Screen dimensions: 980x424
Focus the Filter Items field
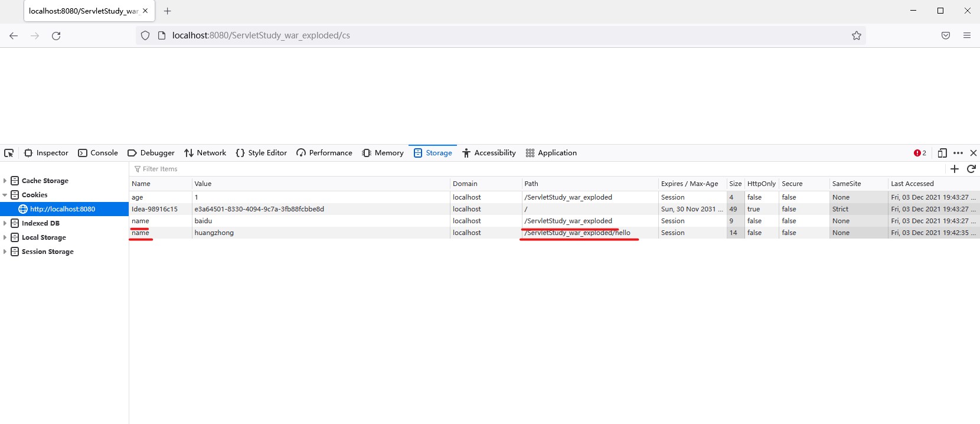point(537,169)
